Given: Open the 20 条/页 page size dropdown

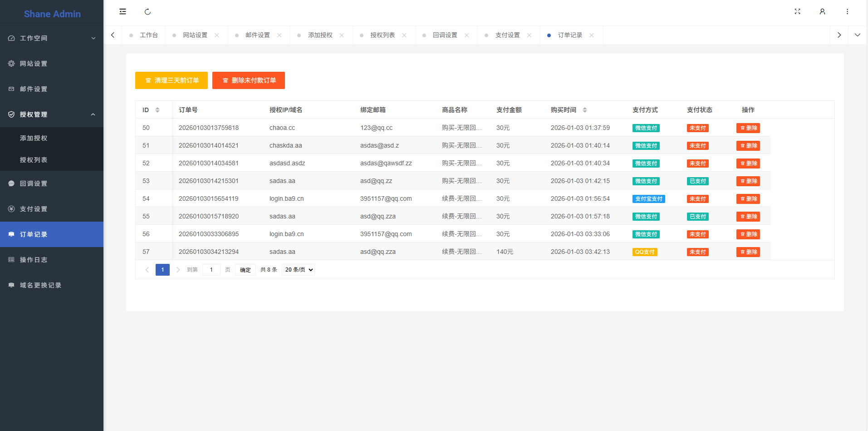Looking at the screenshot, I should [x=299, y=270].
